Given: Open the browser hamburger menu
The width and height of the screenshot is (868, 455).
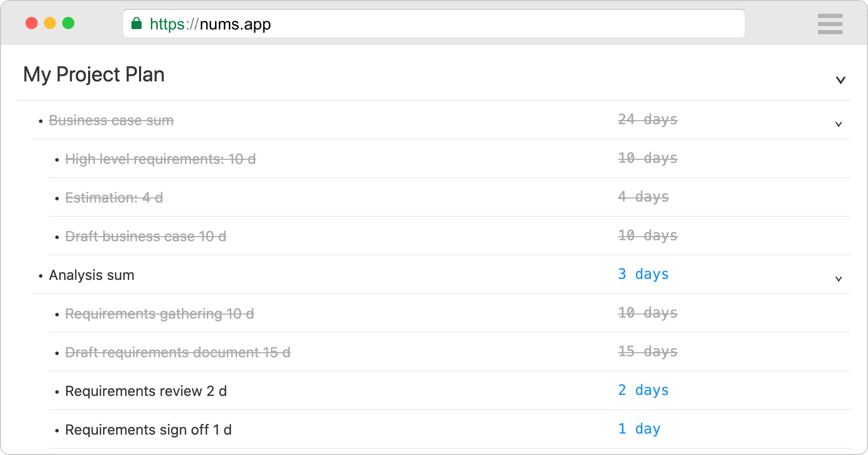Looking at the screenshot, I should (x=830, y=23).
